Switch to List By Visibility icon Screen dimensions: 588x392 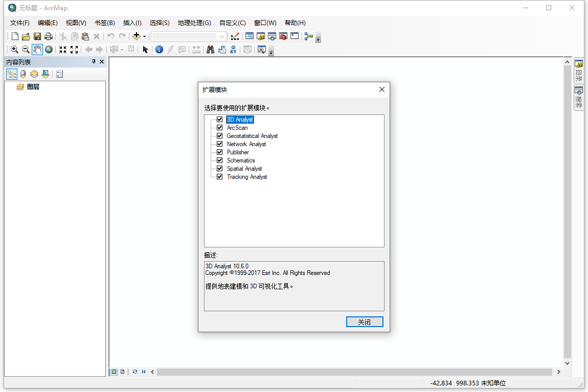[x=34, y=74]
